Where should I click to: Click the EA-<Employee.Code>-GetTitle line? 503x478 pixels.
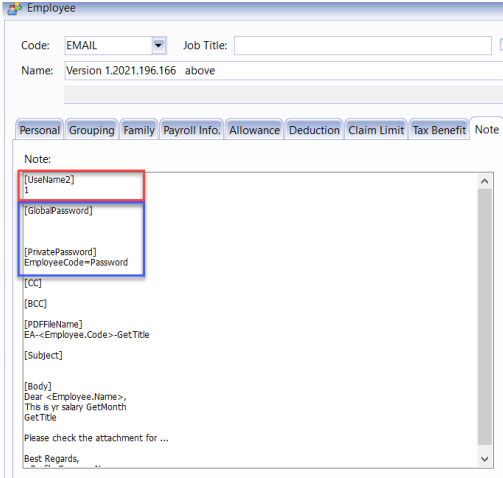pos(87,335)
